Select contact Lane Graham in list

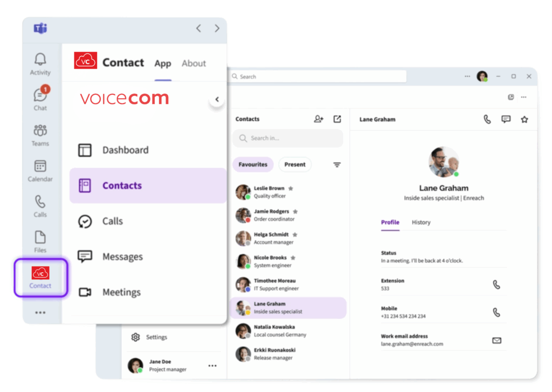[x=288, y=308]
